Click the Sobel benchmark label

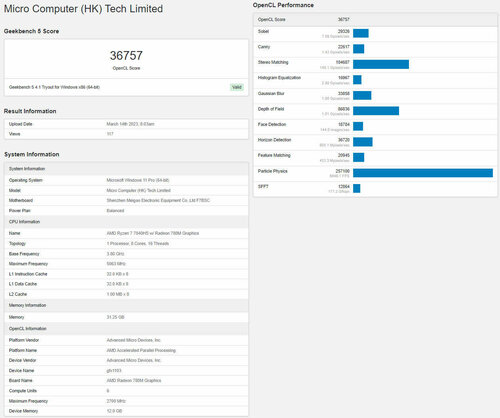click(x=263, y=31)
